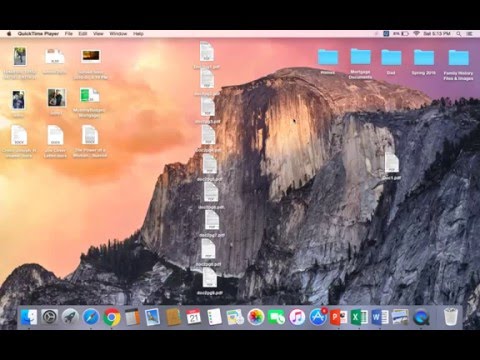This screenshot has height=360, width=480.
Task: Click the Spotlight search magnifier icon
Action: click(x=459, y=34)
